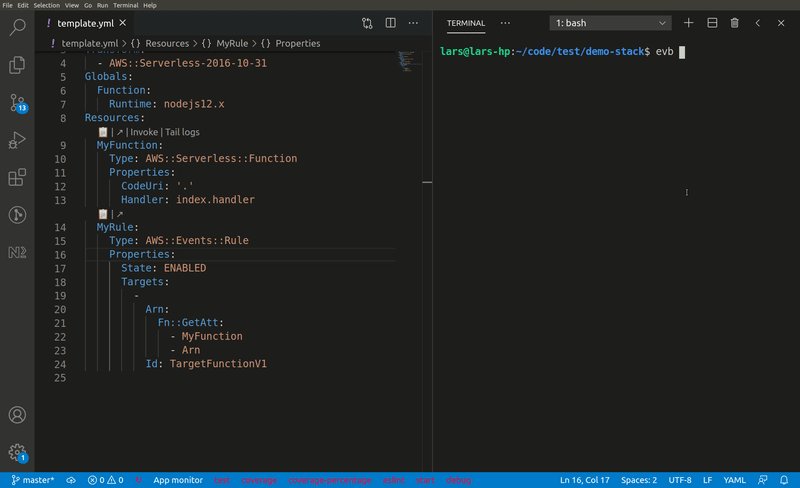Click clipboard code lens above MyRule
800x488 pixels.
[x=103, y=214]
